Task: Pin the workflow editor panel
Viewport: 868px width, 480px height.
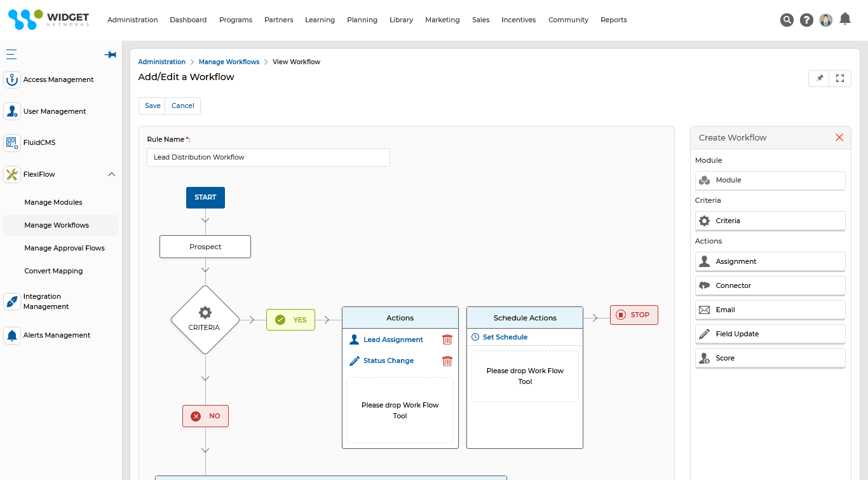Action: coord(818,78)
